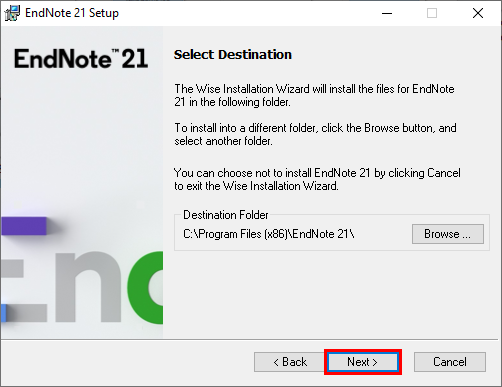
Task: Close the EndNote 21 Setup window
Action: (478, 13)
